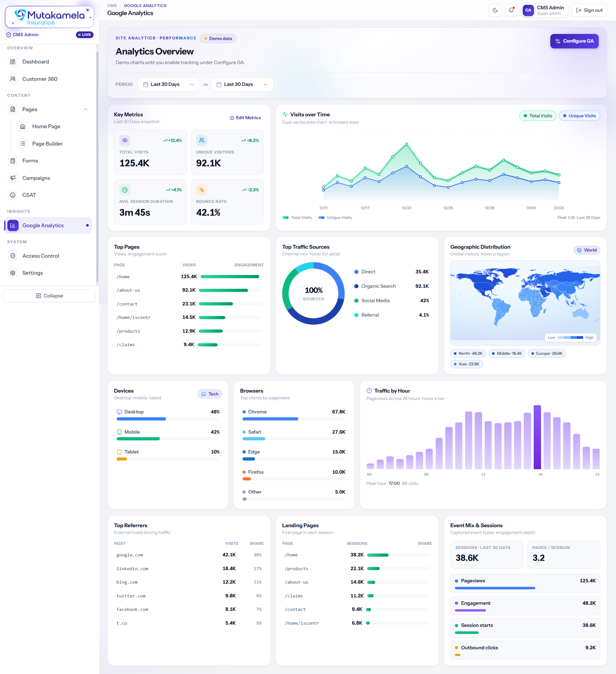Screen dimensions: 616x674
Task: Open the CSAT smiley icon
Action: pos(13,195)
